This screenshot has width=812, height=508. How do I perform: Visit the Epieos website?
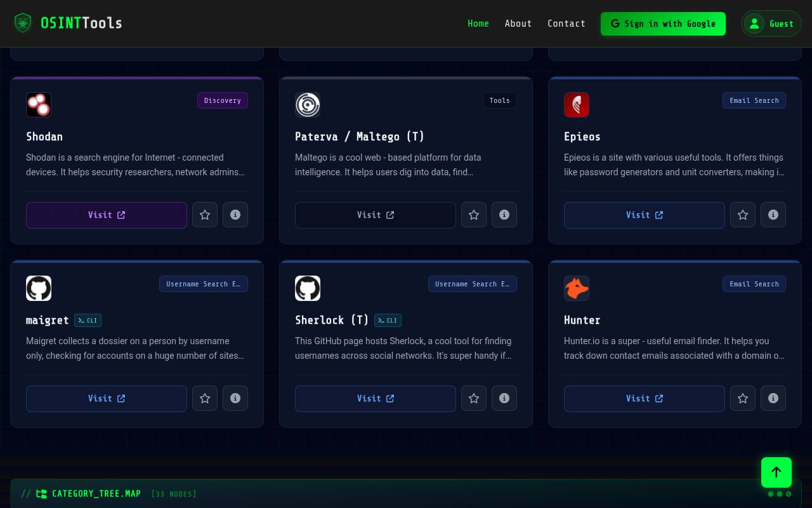(645, 215)
